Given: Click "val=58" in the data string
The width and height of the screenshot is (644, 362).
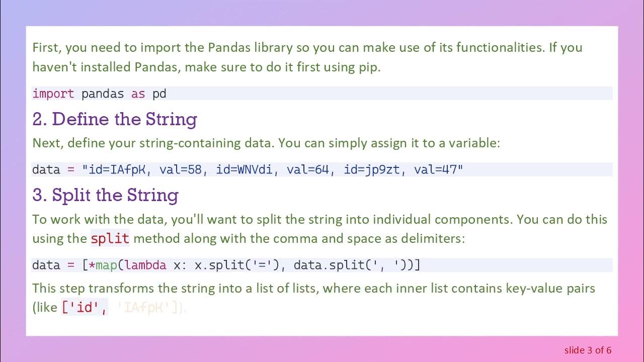Looking at the screenshot, I should pos(180,169).
